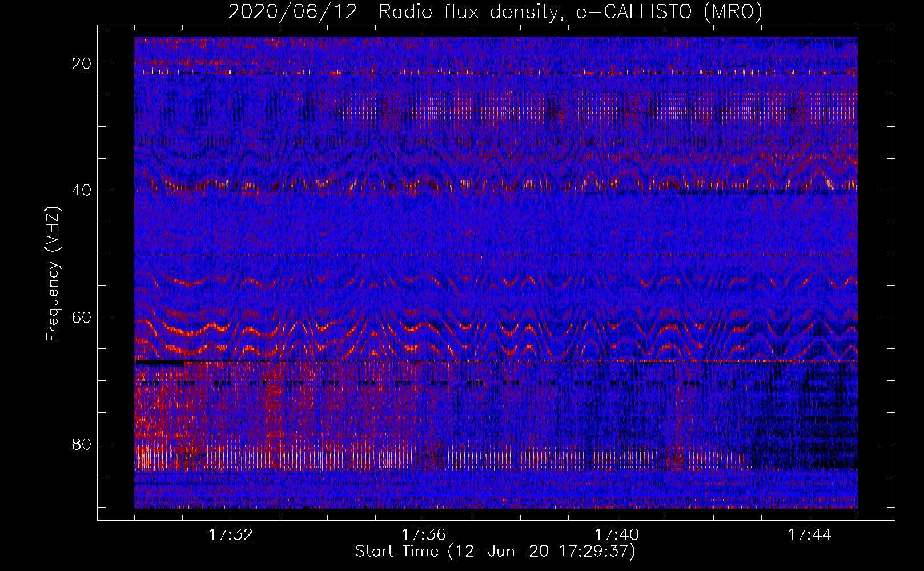
Task: Click the frequency tick label '60'
Action: point(82,317)
